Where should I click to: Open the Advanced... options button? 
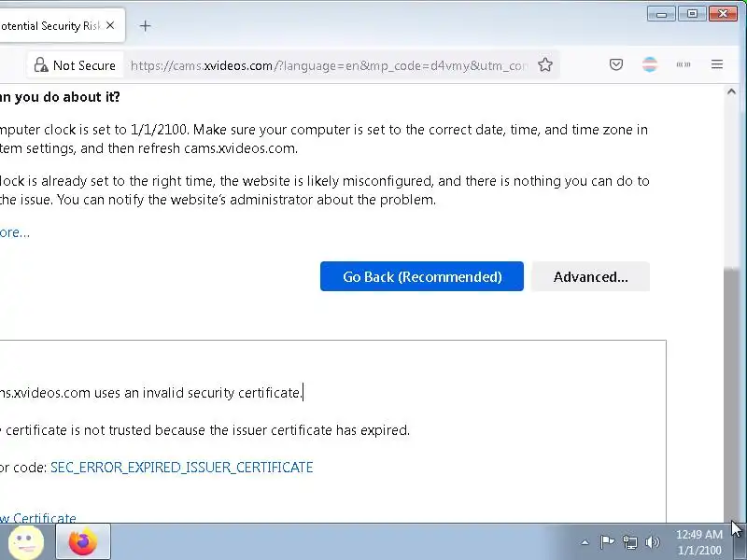(590, 276)
